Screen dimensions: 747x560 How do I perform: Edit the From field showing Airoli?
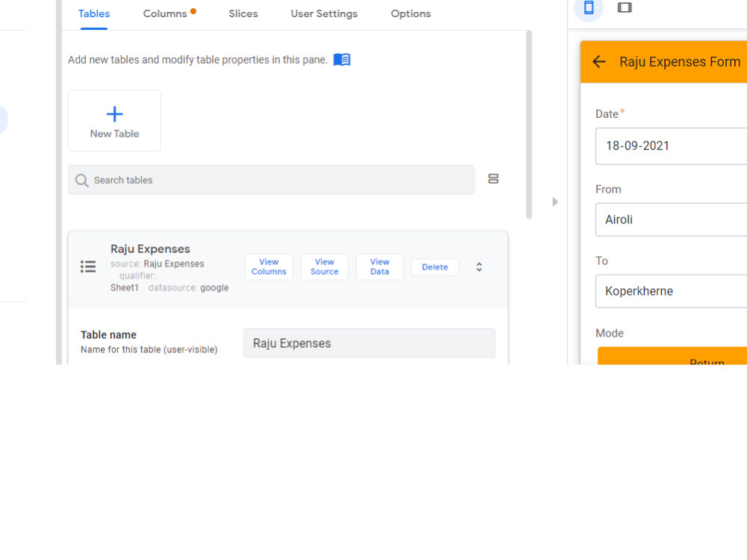tap(672, 220)
